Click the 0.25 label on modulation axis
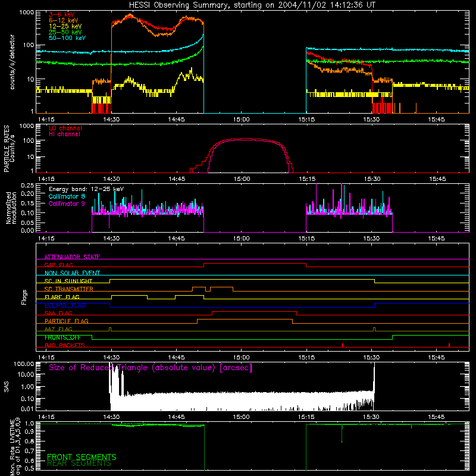476x476 pixels. coord(27,186)
